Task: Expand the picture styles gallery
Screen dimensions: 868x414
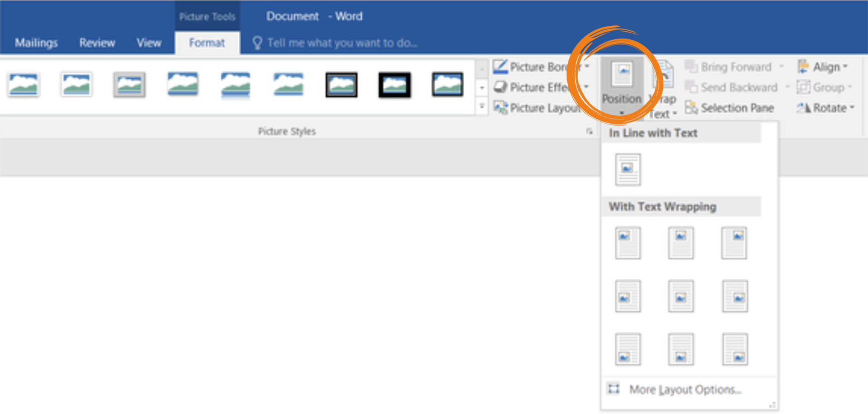Action: [x=482, y=105]
